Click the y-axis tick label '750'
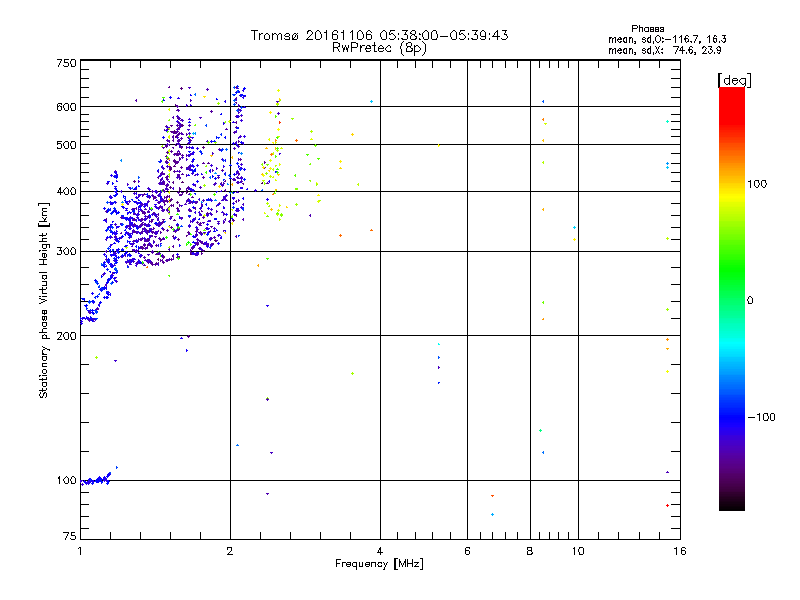 pos(66,63)
